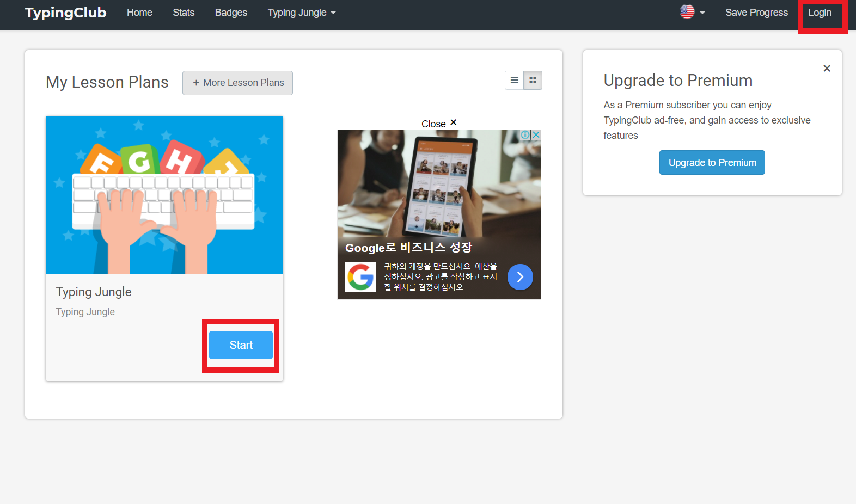Open the Home page
The image size is (856, 504).
[139, 13]
